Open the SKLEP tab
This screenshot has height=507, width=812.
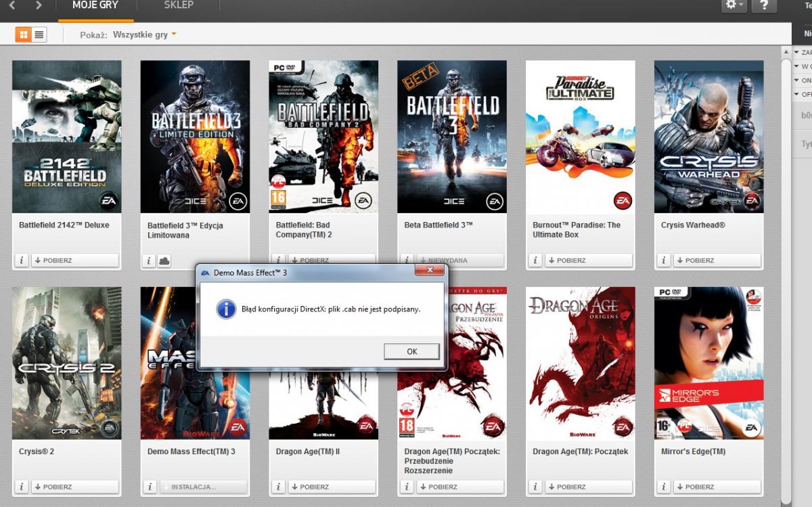(179, 5)
